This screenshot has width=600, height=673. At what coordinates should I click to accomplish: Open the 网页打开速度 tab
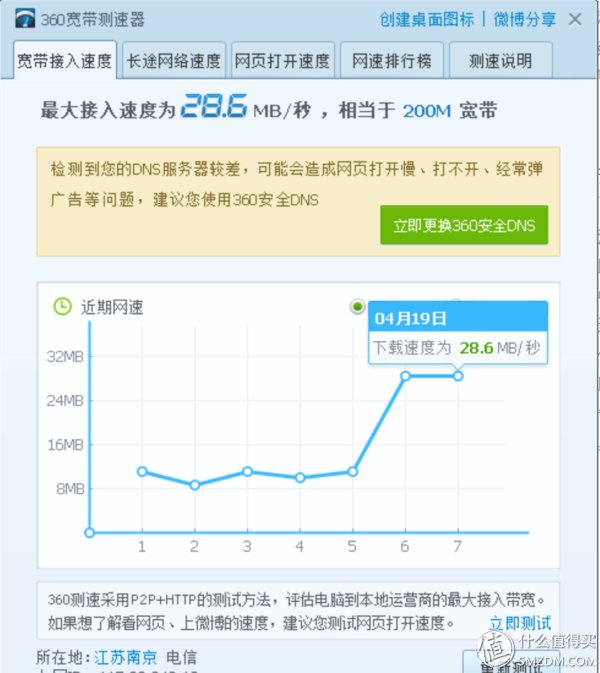coord(283,61)
